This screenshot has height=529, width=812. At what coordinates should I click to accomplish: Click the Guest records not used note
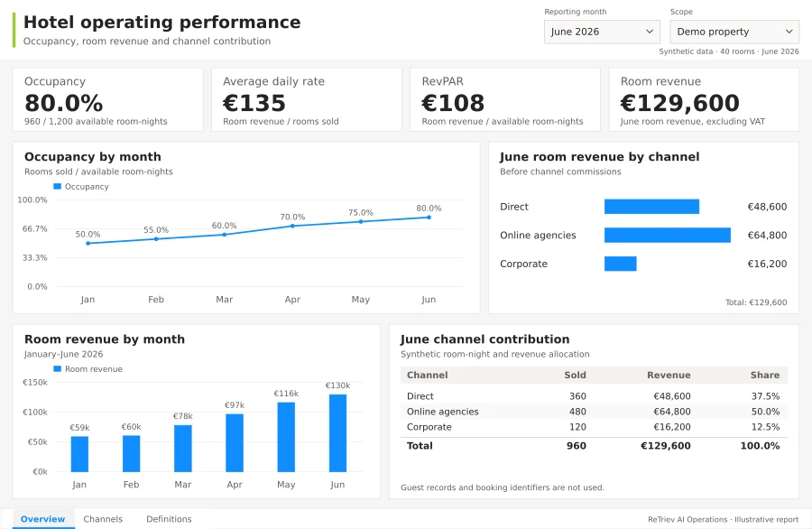(x=503, y=487)
